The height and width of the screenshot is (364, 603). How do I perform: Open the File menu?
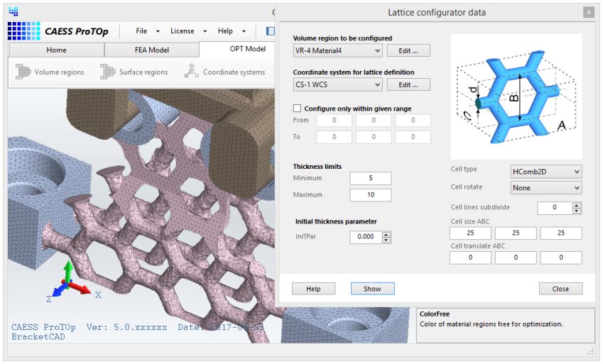pyautogui.click(x=141, y=31)
